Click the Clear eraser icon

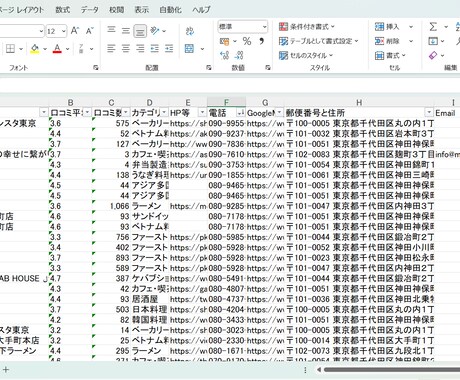(x=433, y=55)
